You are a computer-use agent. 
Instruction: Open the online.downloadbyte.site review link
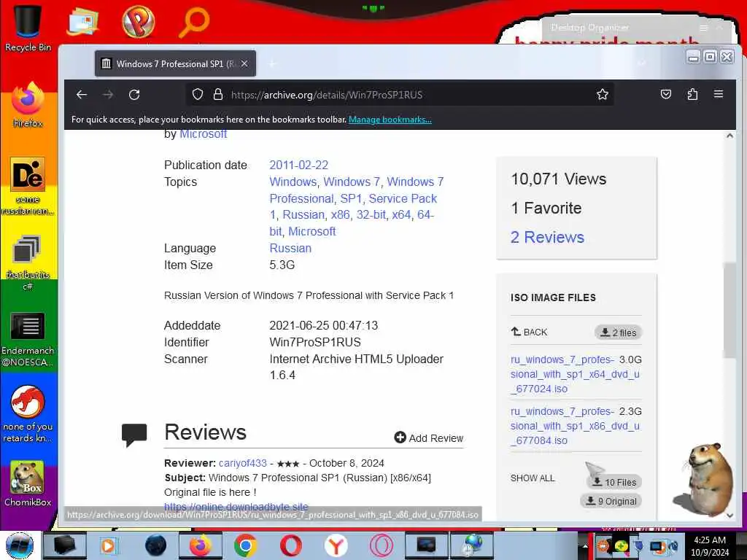coord(236,507)
